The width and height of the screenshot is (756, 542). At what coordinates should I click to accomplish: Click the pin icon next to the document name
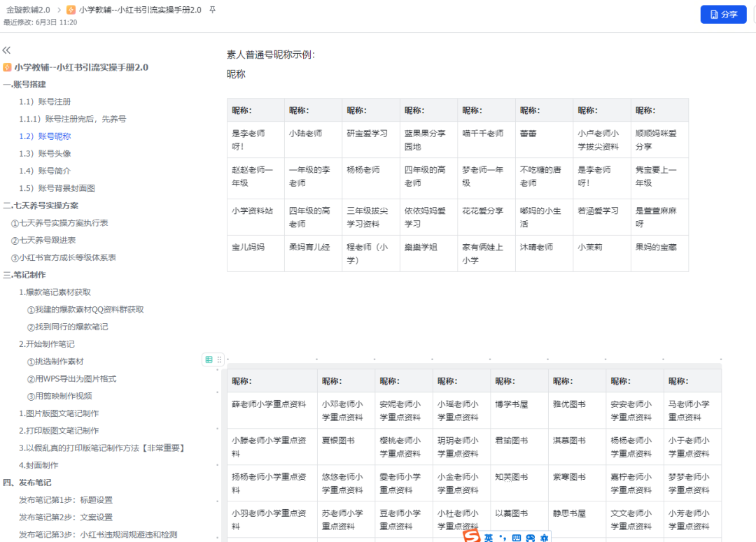[x=213, y=10]
